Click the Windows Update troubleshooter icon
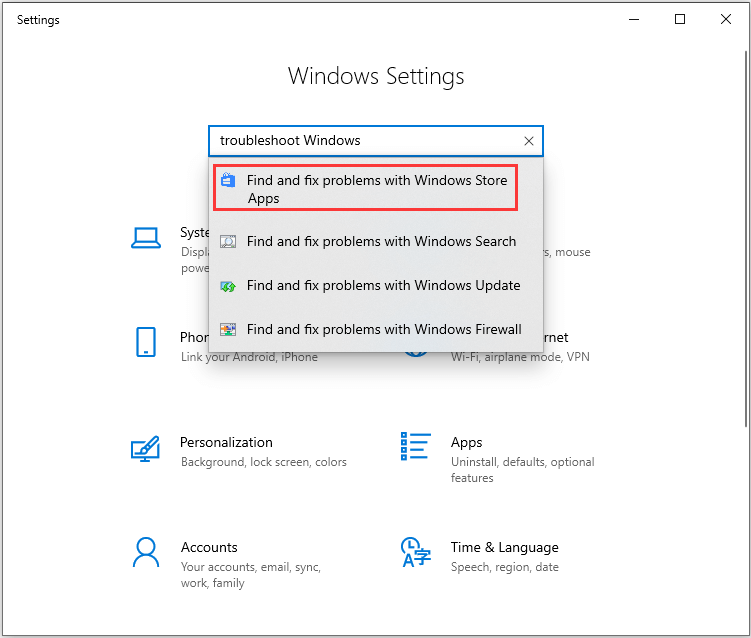This screenshot has height=638, width=751. (228, 286)
